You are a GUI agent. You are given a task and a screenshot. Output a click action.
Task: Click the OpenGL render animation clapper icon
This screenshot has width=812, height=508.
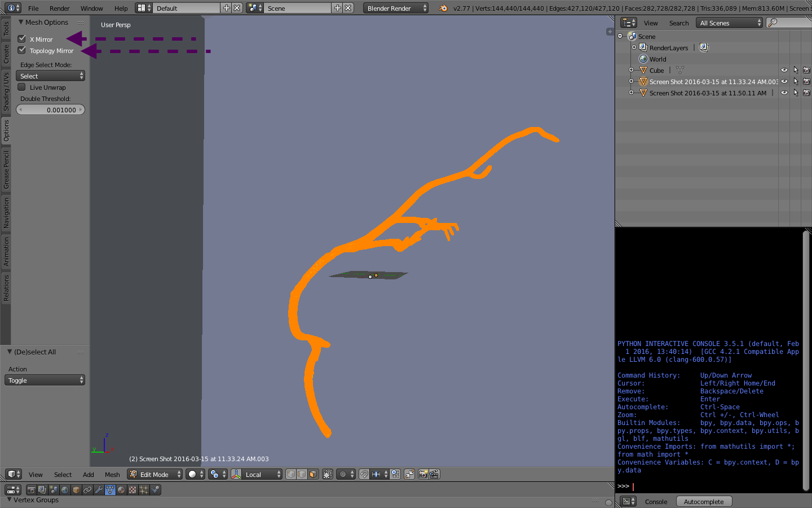(x=434, y=475)
